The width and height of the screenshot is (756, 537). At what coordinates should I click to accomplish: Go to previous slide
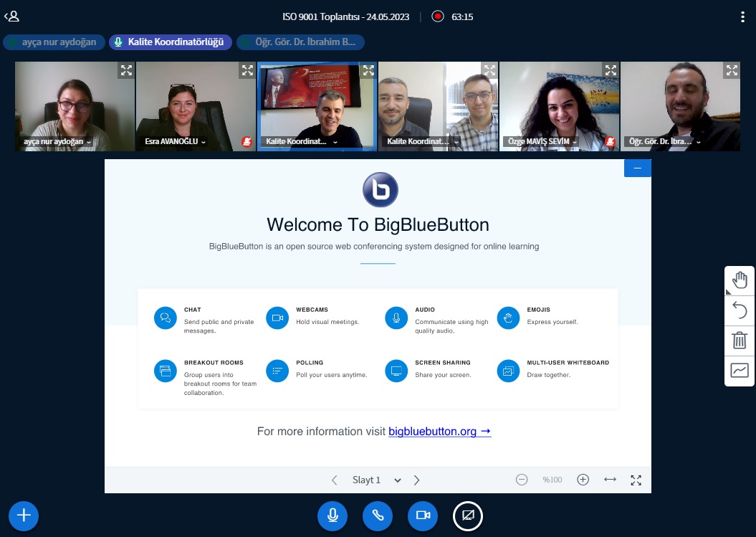click(334, 480)
